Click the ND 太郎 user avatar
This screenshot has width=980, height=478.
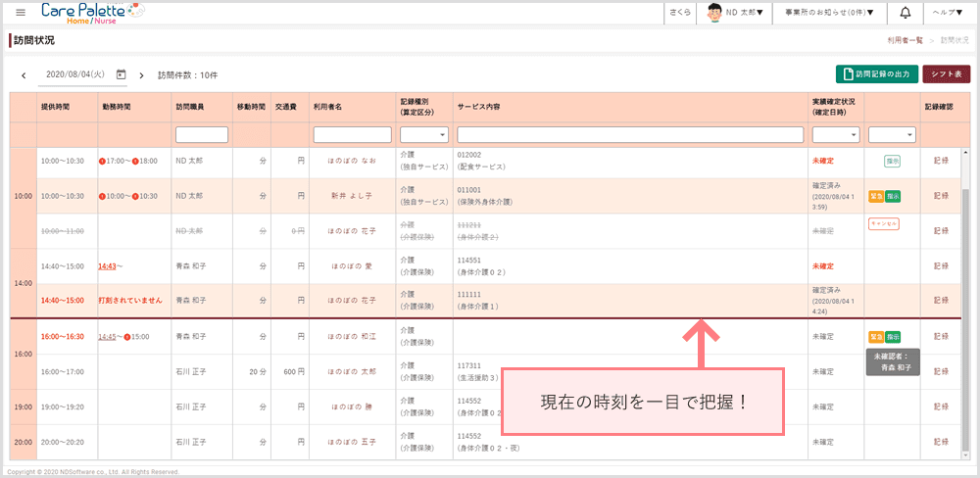tap(715, 12)
